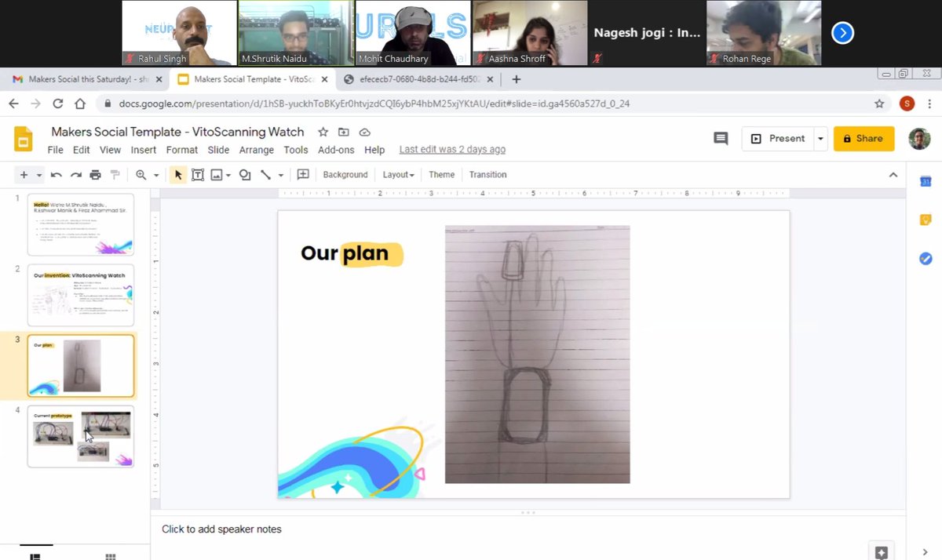The image size is (942, 560).
Task: Open the Present options dropdown arrow
Action: pos(820,138)
